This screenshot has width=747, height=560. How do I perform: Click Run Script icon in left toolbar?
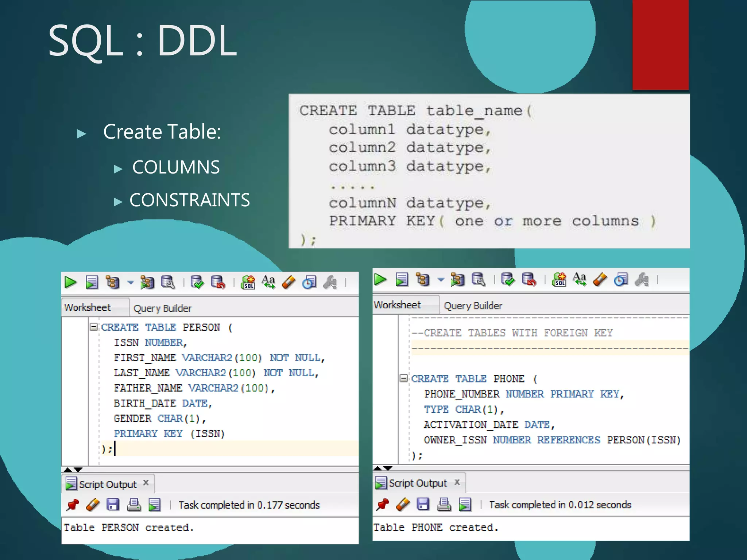[x=92, y=282]
